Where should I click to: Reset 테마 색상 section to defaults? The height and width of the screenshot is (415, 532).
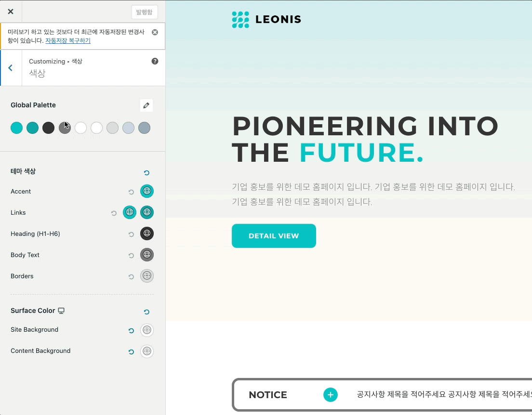[146, 172]
